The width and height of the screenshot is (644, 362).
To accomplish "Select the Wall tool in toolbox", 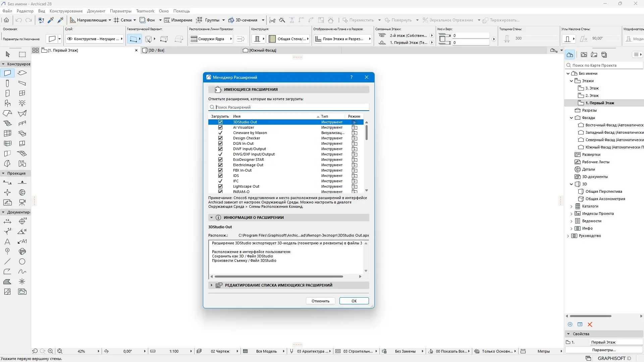I will point(7,73).
